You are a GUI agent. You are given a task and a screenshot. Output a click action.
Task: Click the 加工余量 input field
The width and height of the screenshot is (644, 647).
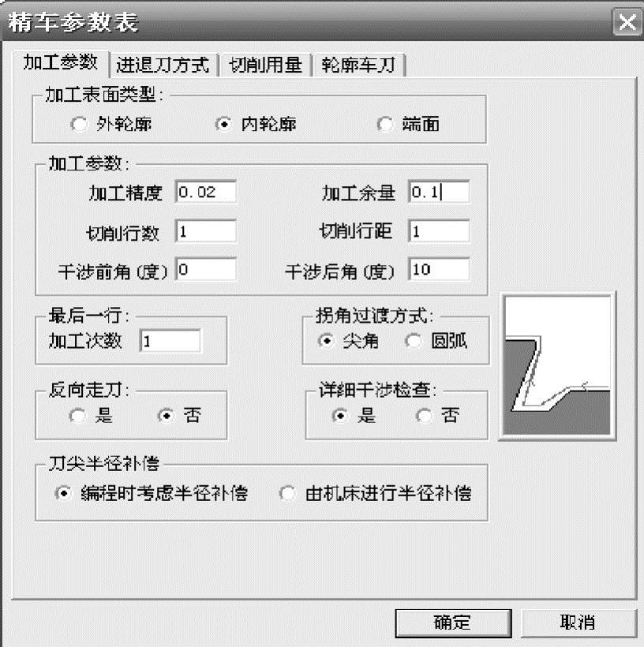(x=439, y=192)
